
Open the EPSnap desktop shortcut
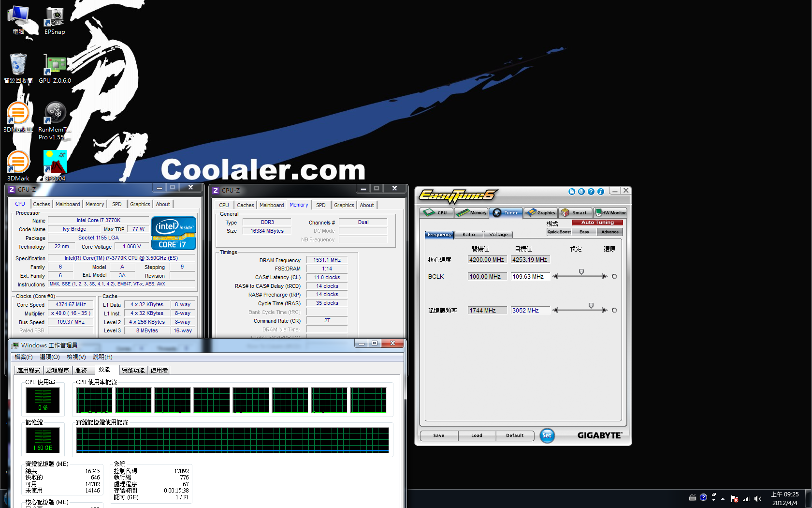tap(55, 20)
